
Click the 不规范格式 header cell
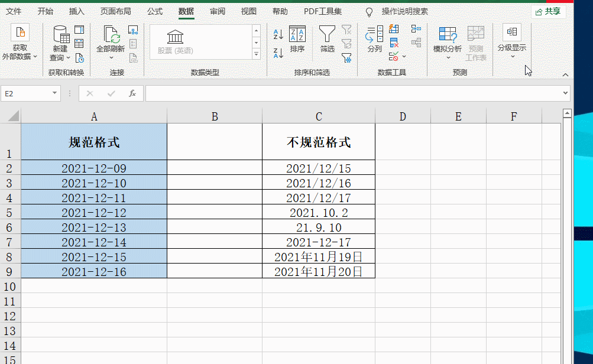318,141
